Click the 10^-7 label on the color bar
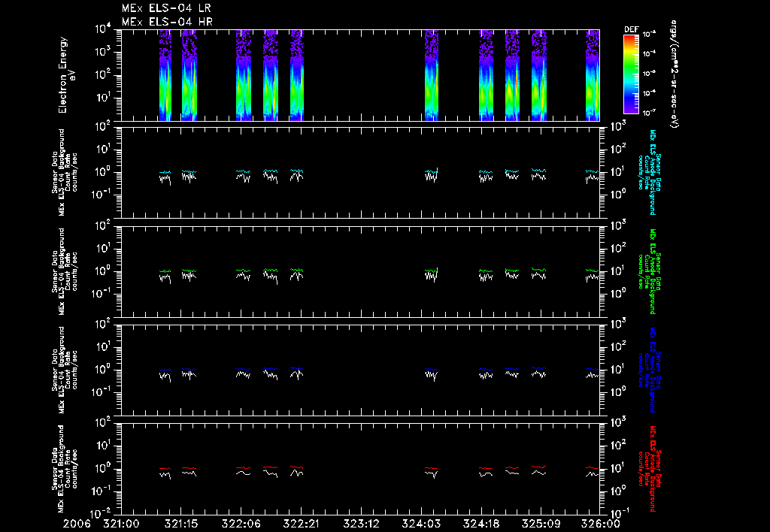This screenshot has height=532, width=770. (x=649, y=113)
